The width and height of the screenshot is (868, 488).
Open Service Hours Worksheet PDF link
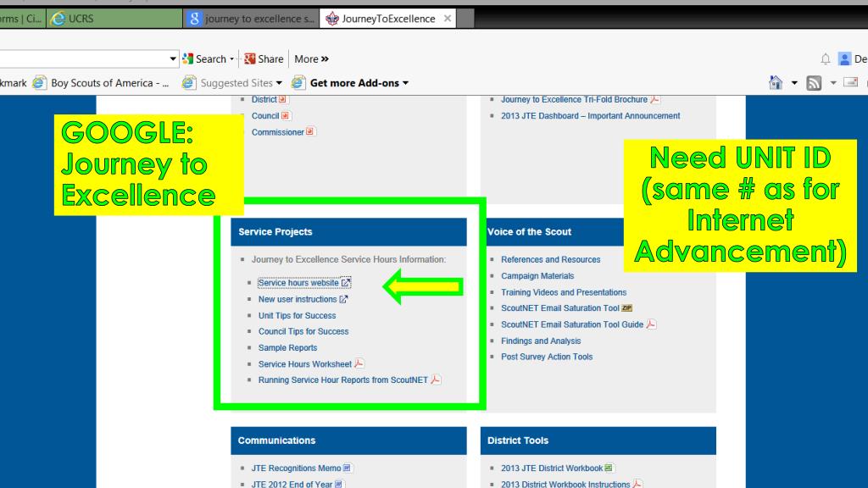[310, 364]
